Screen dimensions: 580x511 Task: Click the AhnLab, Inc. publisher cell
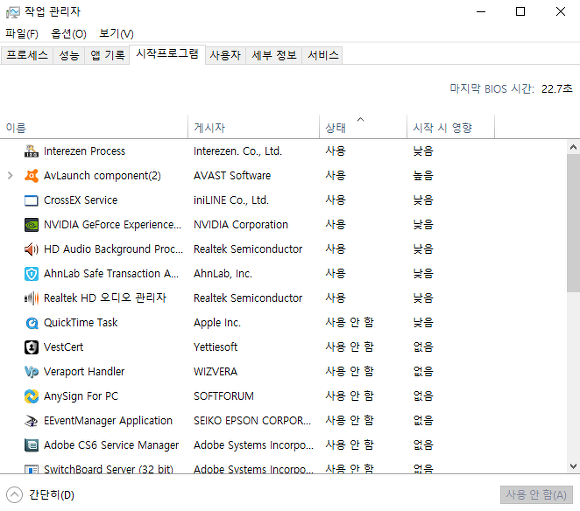pyautogui.click(x=223, y=273)
